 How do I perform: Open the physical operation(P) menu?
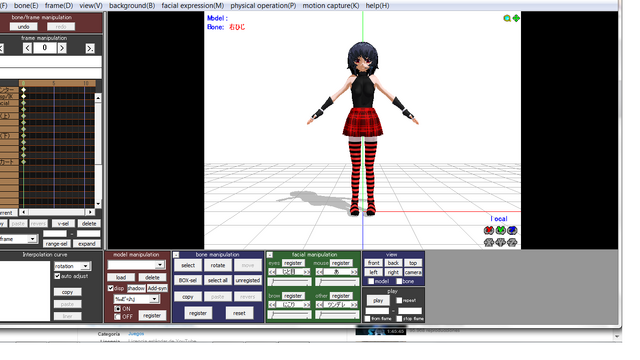pyautogui.click(x=263, y=6)
